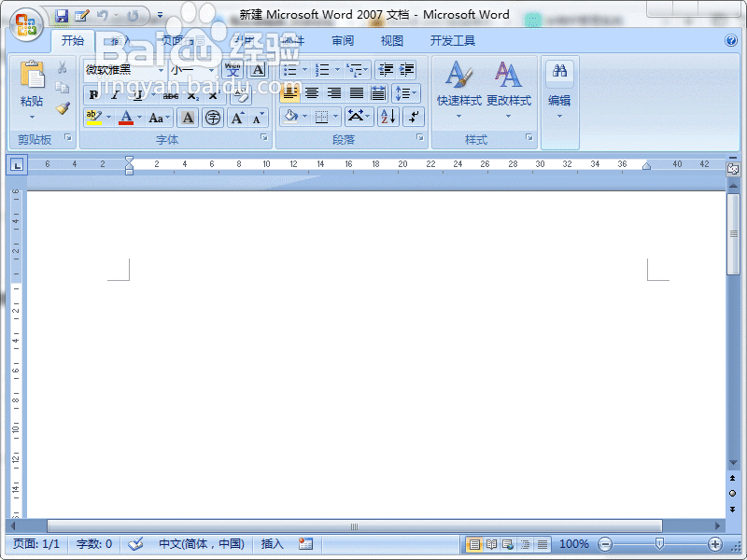Screen dimensions: 747x560
Task: Open Font dialog launcher
Action: [x=264, y=137]
